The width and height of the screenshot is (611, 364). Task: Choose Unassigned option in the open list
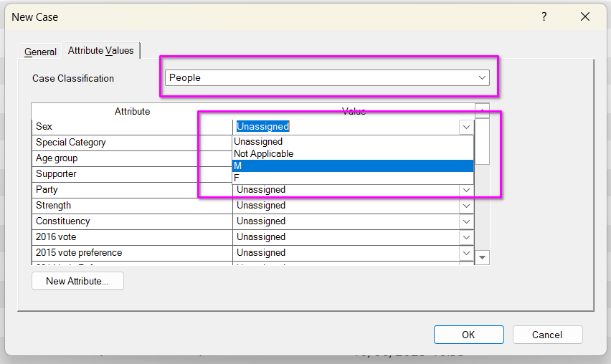click(352, 142)
